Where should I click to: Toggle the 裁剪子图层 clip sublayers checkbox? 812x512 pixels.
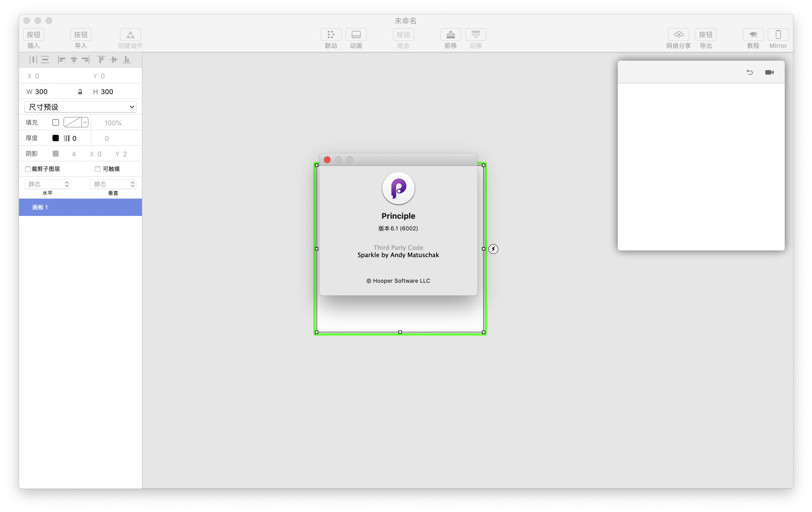28,169
